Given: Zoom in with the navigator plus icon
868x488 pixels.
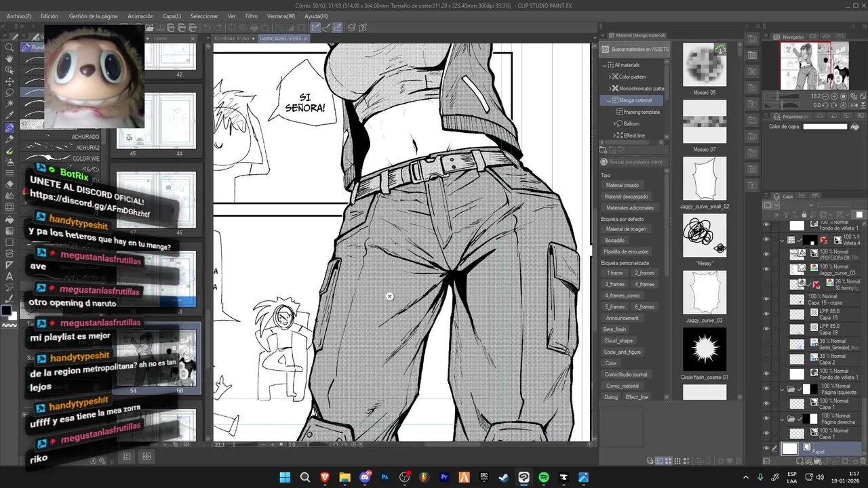Looking at the screenshot, I should point(833,97).
